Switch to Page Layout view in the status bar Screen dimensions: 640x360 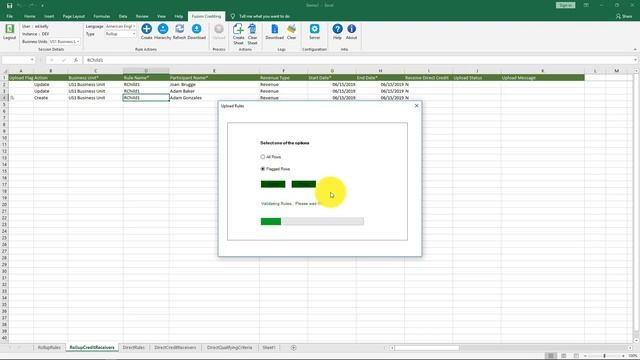564,356
